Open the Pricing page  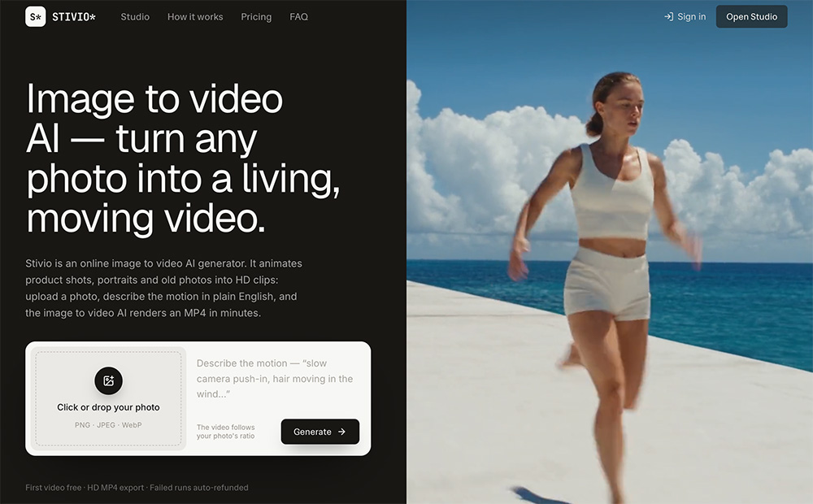(256, 16)
